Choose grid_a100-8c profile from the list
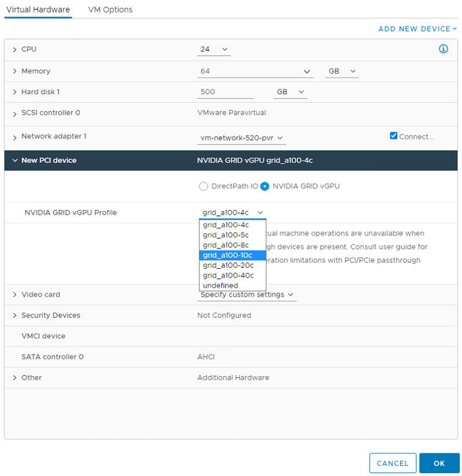Image resolution: width=462 pixels, height=476 pixels. [x=233, y=245]
